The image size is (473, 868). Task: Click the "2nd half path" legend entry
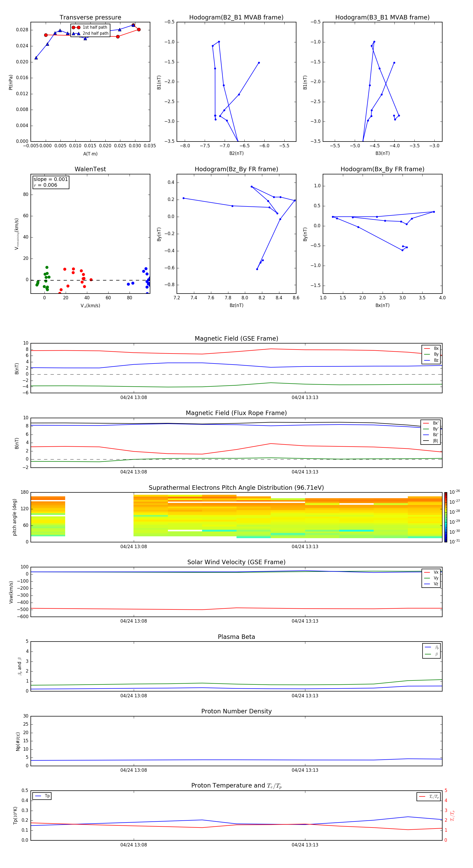tap(90, 33)
